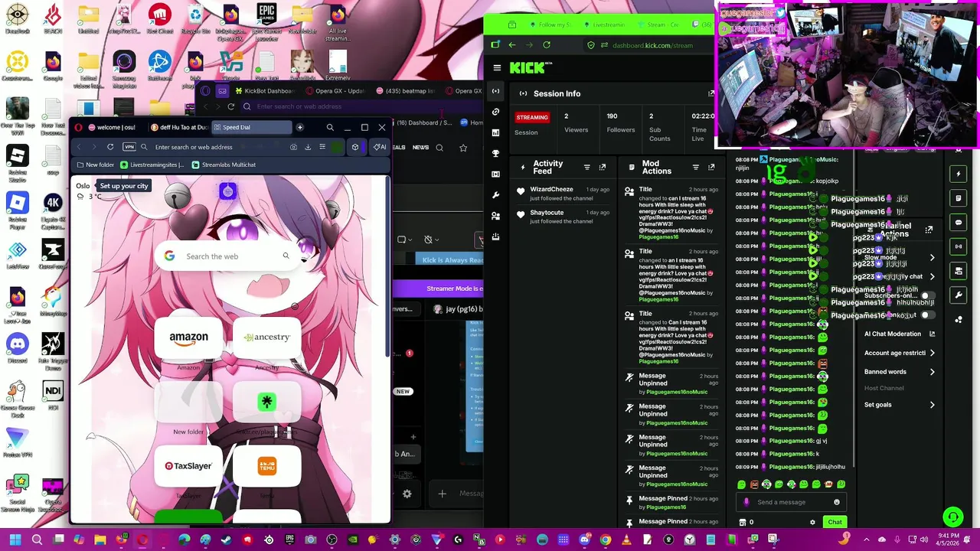This screenshot has height=551, width=980.
Task: Open the analytics bar-chart icon in Kick sidebar
Action: tap(495, 132)
